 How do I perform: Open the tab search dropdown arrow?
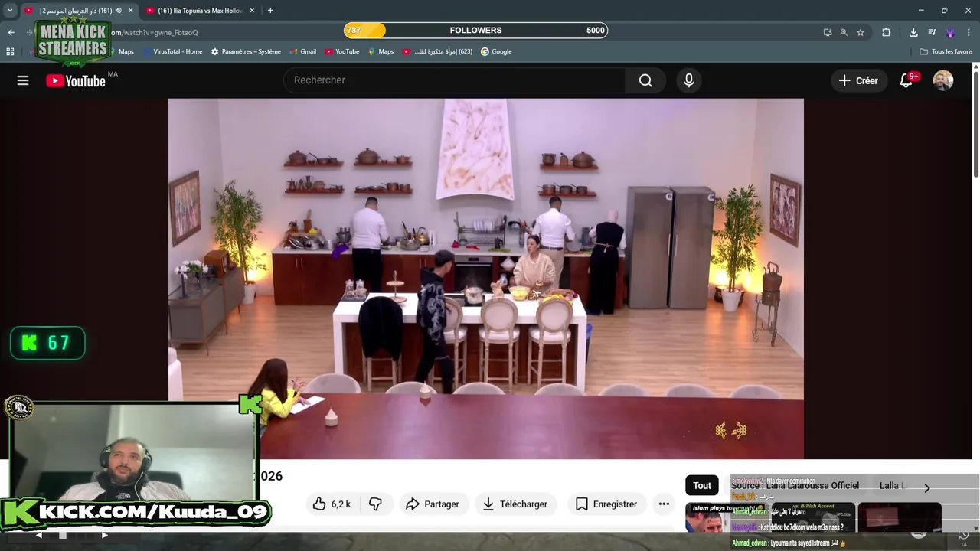pos(10,11)
